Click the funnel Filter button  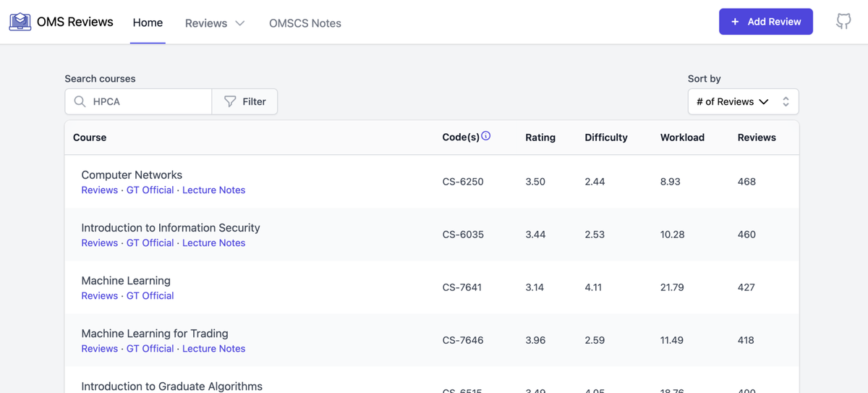pyautogui.click(x=244, y=102)
